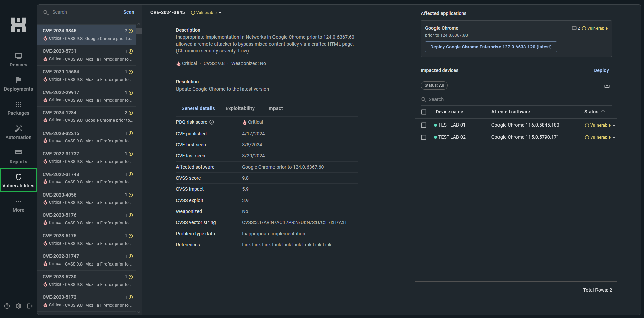Click the CVE list scrollbar up arrow
Image resolution: width=644 pixels, height=318 pixels.
139,24
